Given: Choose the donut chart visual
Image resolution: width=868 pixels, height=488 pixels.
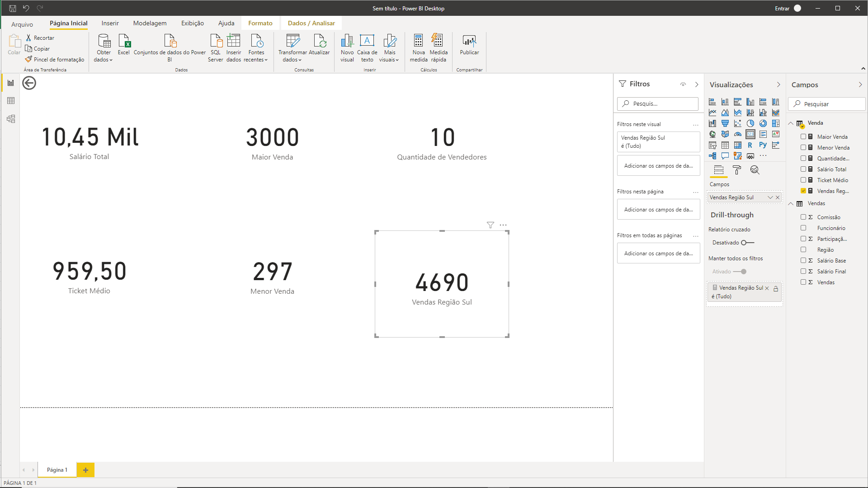Looking at the screenshot, I should (x=763, y=123).
